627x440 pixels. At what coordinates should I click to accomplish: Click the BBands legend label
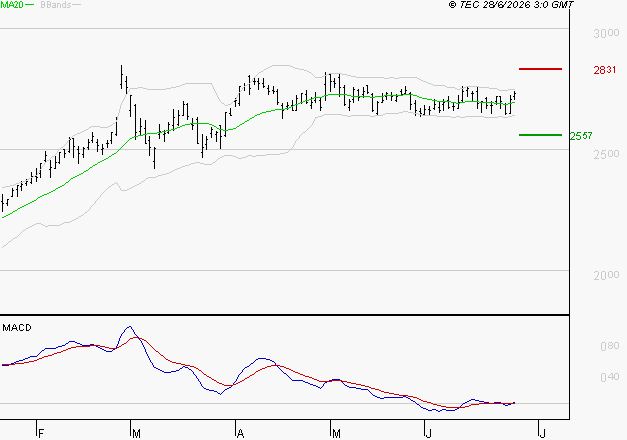(56, 5)
